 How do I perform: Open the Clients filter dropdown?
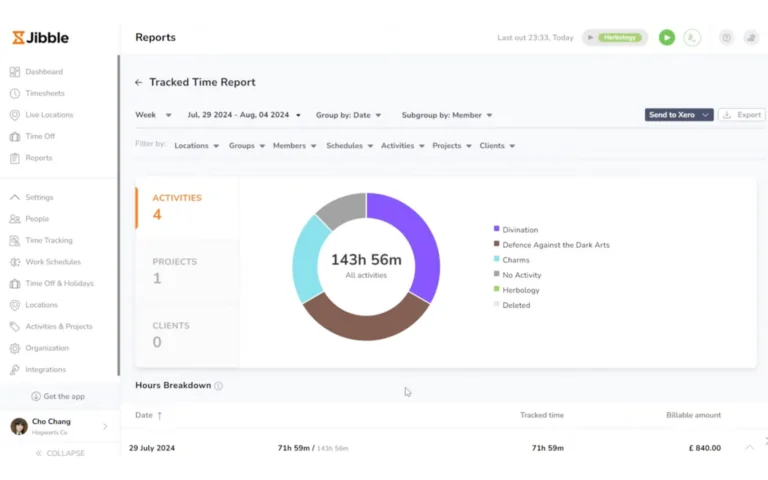coord(497,145)
